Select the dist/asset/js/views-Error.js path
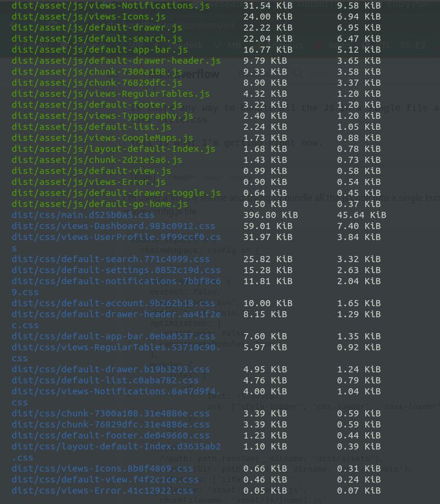This screenshot has width=440, height=504. pyautogui.click(x=89, y=182)
